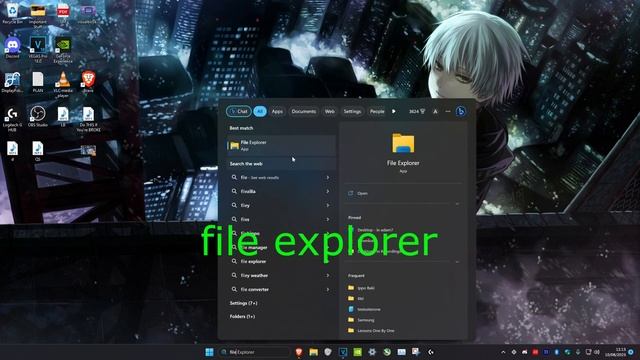Select the DisplayFusion desktop shortcut

click(12, 82)
